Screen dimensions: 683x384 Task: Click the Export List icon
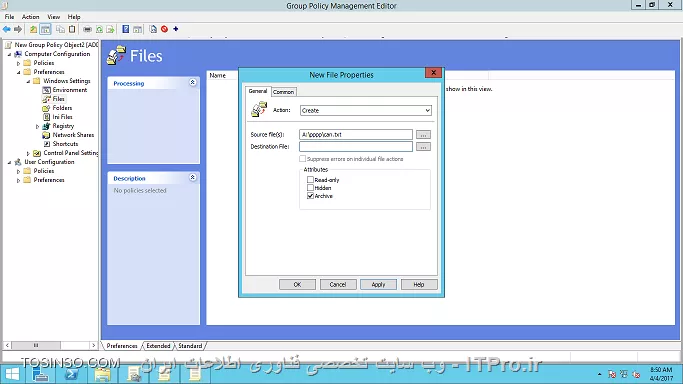pyautogui.click(x=110, y=29)
